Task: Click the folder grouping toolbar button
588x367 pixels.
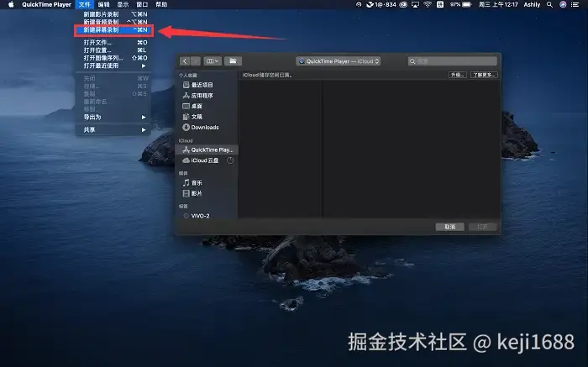Action: pyautogui.click(x=233, y=61)
